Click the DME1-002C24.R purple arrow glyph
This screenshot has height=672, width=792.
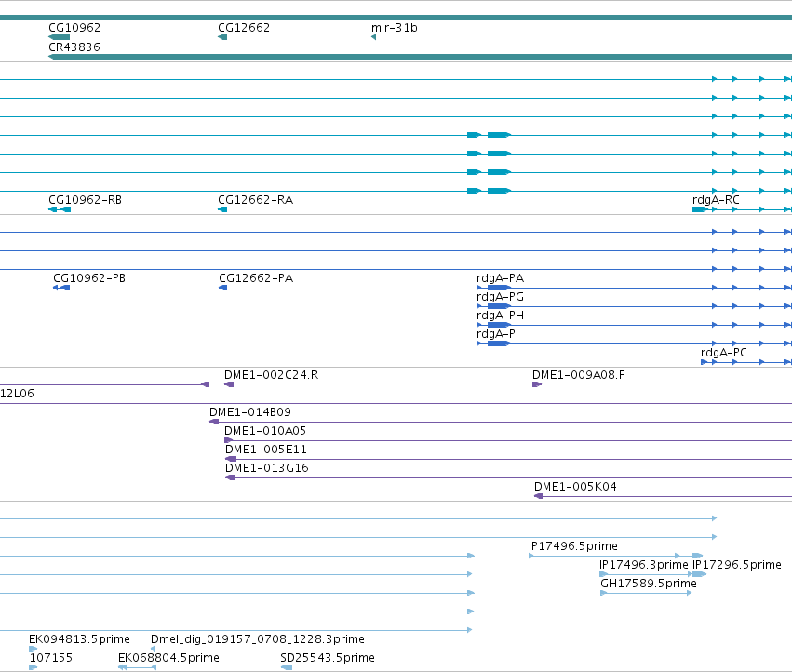[x=229, y=385]
